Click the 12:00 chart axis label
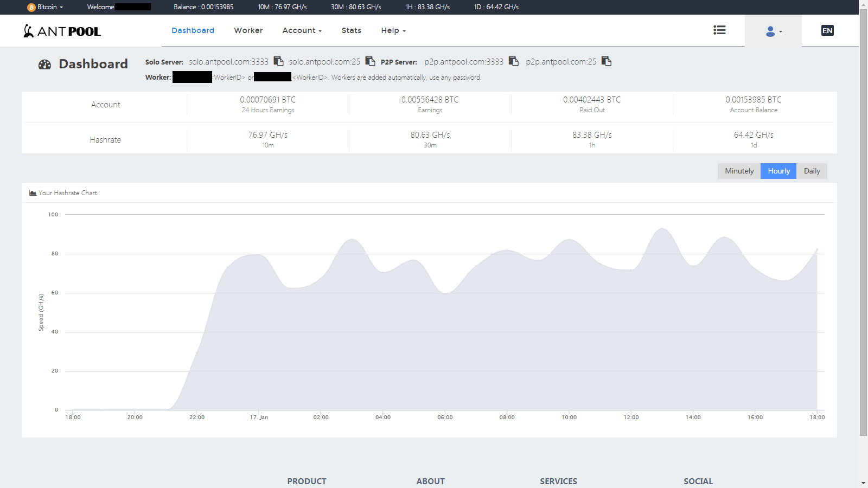Image resolution: width=868 pixels, height=488 pixels. 631,418
